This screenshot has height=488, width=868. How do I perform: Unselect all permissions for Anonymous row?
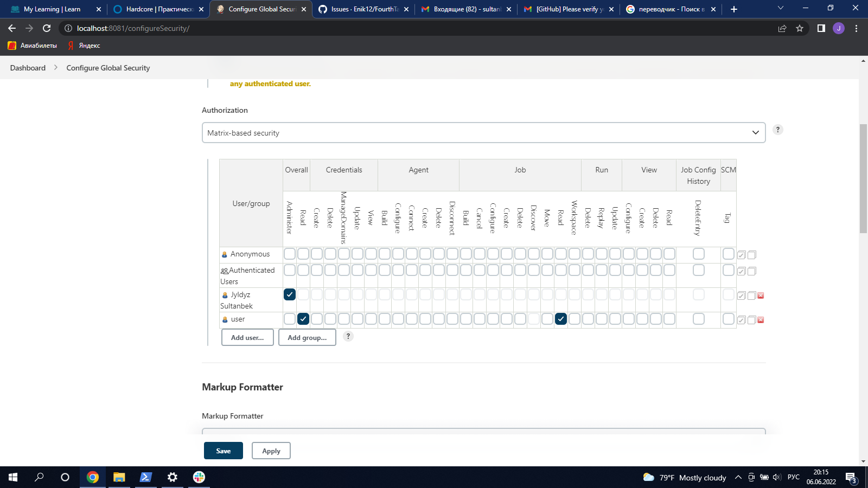(x=751, y=255)
